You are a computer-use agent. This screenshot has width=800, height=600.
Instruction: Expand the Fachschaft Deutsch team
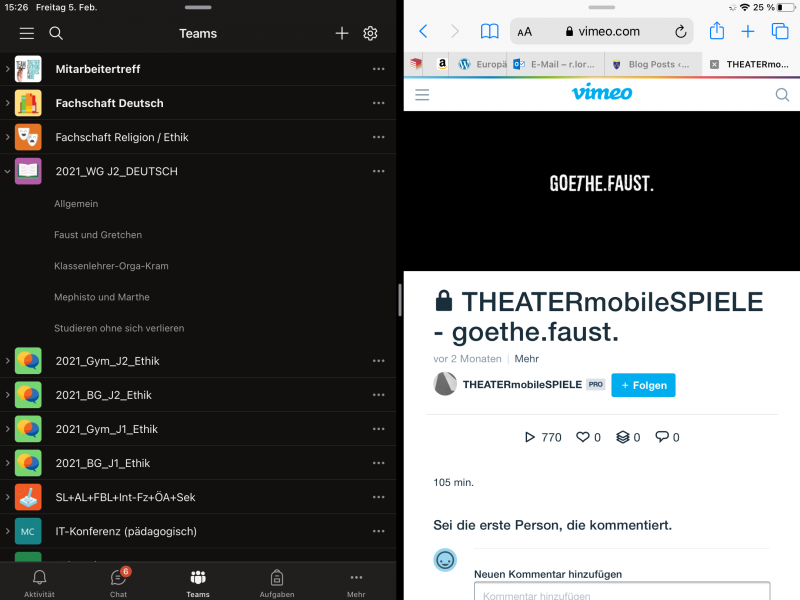7,103
